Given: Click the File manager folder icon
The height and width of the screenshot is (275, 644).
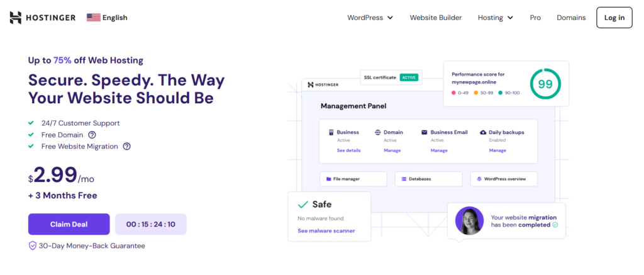Looking at the screenshot, I should coord(328,179).
